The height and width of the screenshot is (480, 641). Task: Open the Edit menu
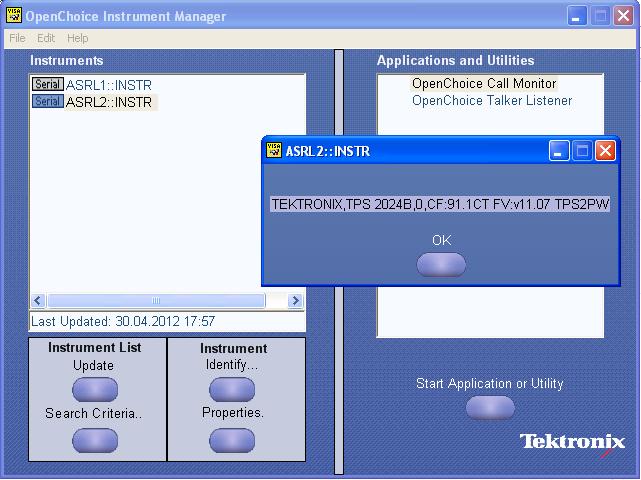(46, 38)
